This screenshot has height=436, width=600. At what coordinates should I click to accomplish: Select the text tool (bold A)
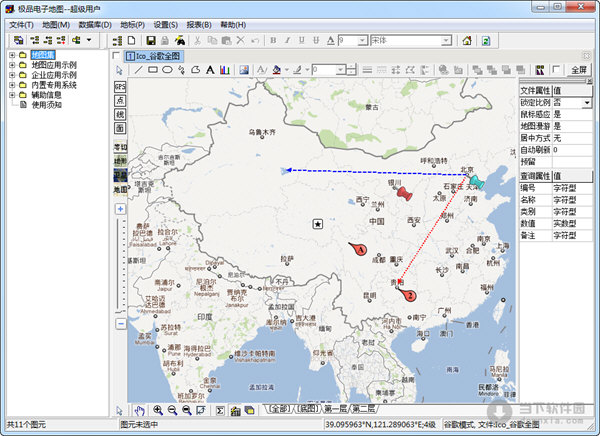pyautogui.click(x=210, y=70)
